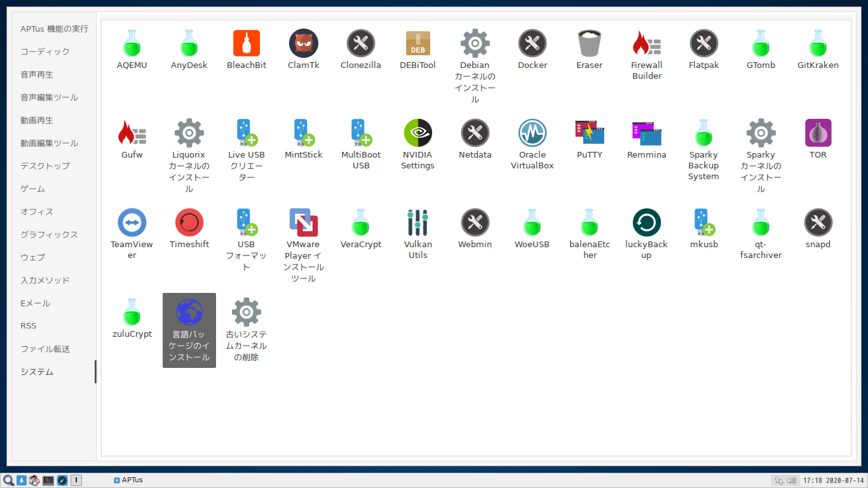Click the zuluCrypt icon

[132, 312]
